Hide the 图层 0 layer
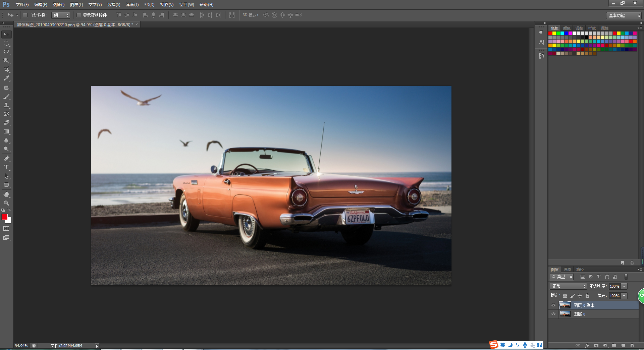The height and width of the screenshot is (350, 644). pyautogui.click(x=553, y=314)
